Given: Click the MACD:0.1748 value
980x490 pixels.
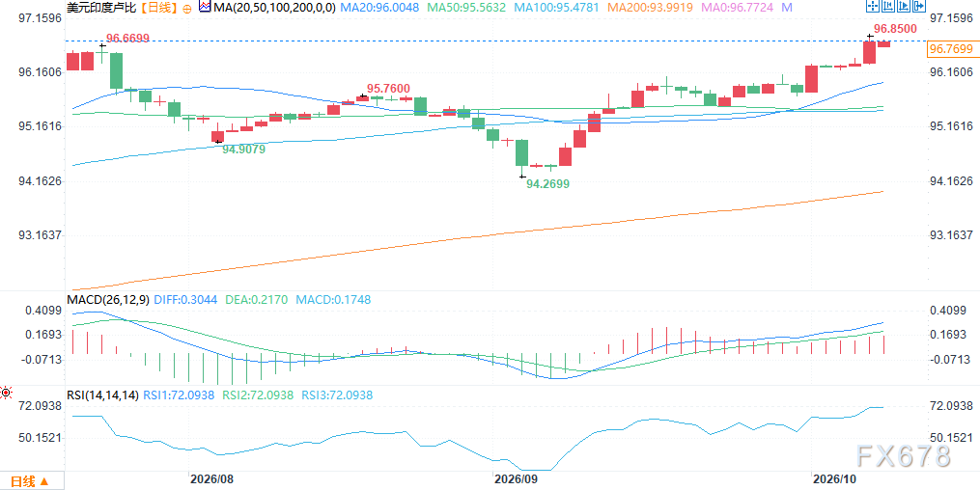Looking at the screenshot, I should (333, 300).
